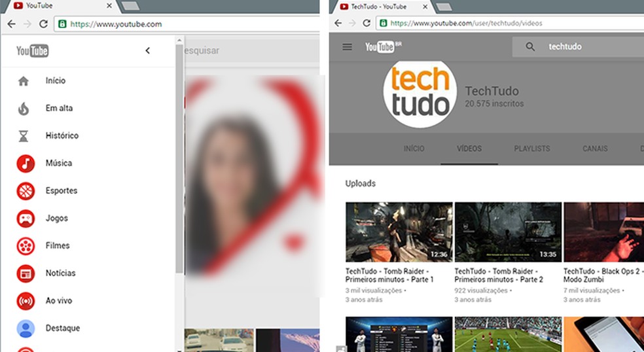Click the Jogos sidebar label
Image resolution: width=644 pixels, height=352 pixels.
click(x=57, y=218)
